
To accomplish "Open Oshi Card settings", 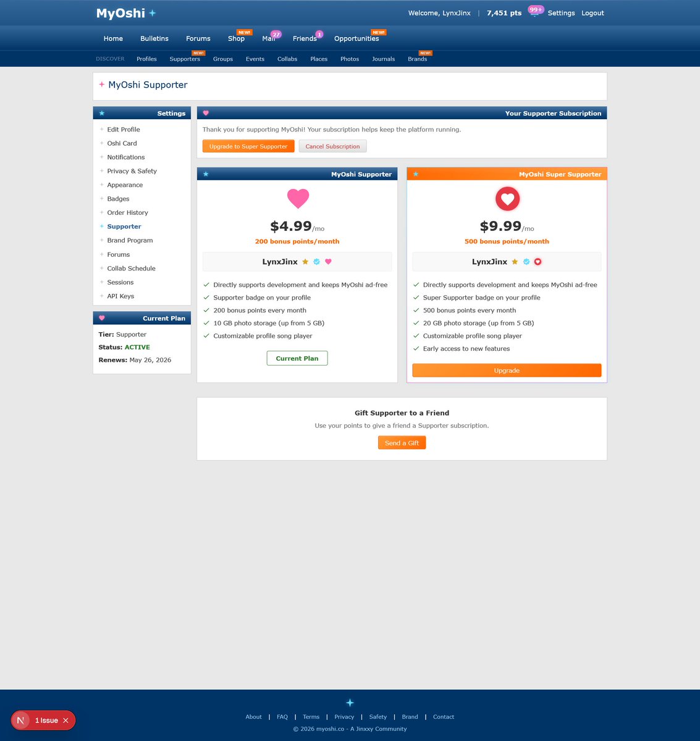I will click(122, 143).
